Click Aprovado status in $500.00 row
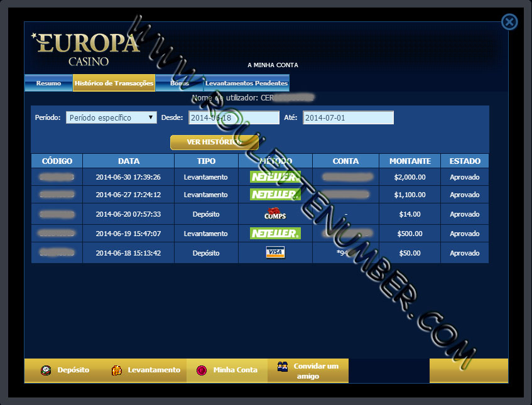This screenshot has width=532, height=405. click(465, 234)
